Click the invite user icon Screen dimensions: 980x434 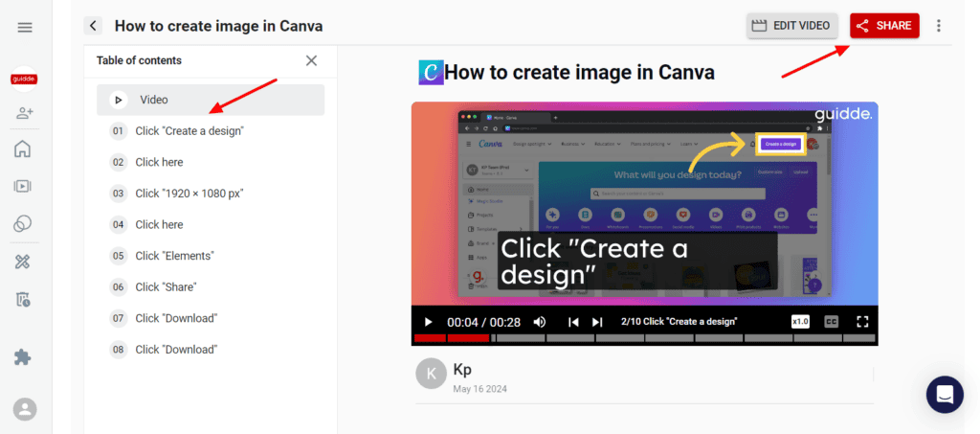tap(25, 113)
